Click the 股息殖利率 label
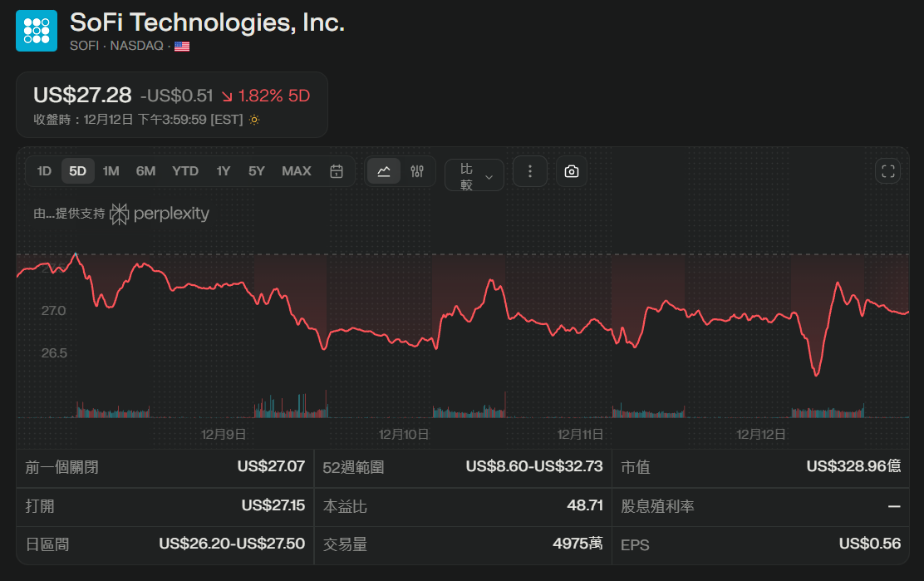 657,506
